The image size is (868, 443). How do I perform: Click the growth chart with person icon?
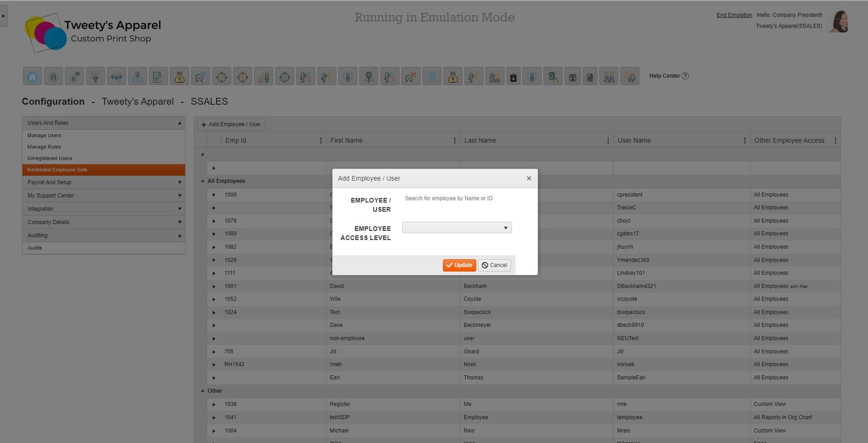point(264,76)
